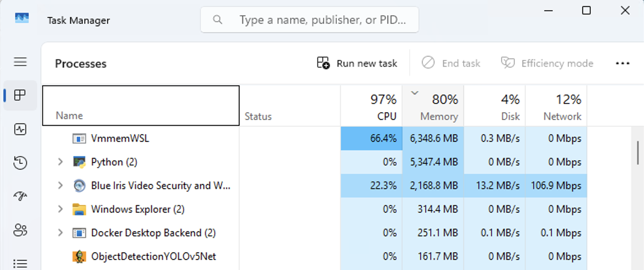Click the 13.2 MB/s disk cell
The image size is (644, 270).
(495, 186)
